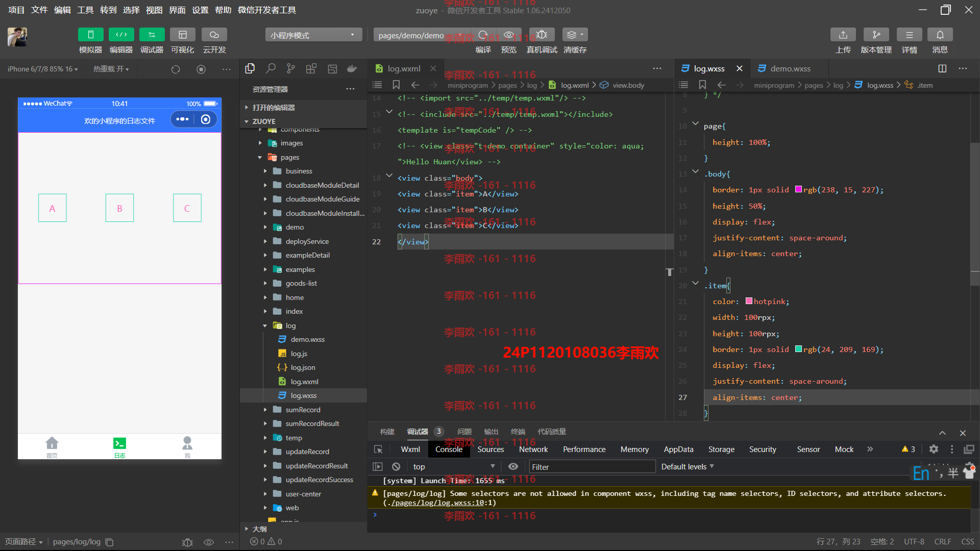The image size is (980, 551).
Task: Toggle the console sidebar panel icon
Action: coord(378,467)
